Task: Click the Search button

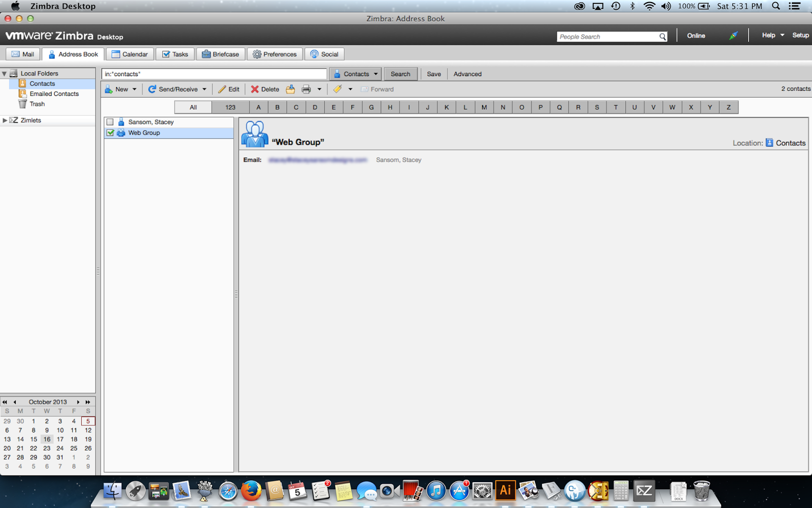Action: tap(400, 74)
